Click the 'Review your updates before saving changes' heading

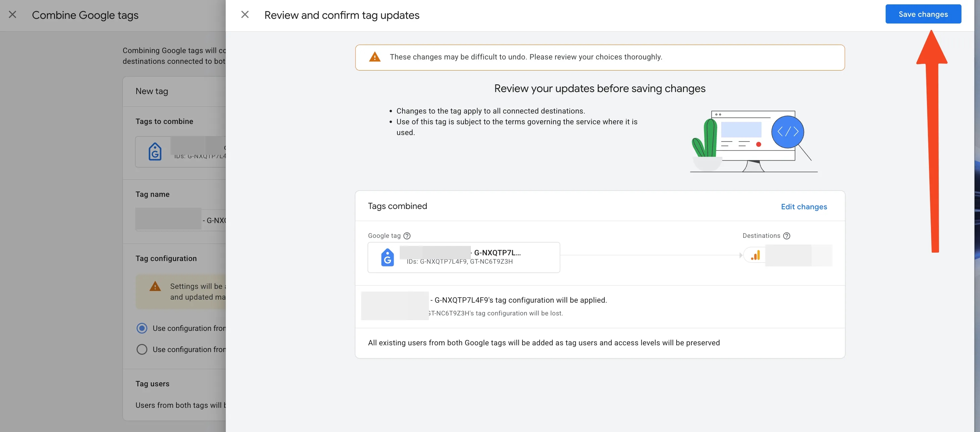tap(599, 88)
